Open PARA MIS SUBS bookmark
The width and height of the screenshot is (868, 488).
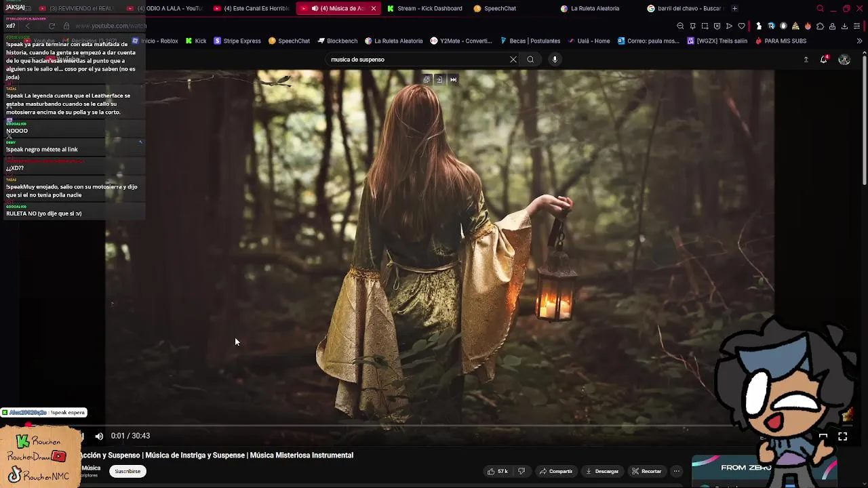[x=780, y=41]
